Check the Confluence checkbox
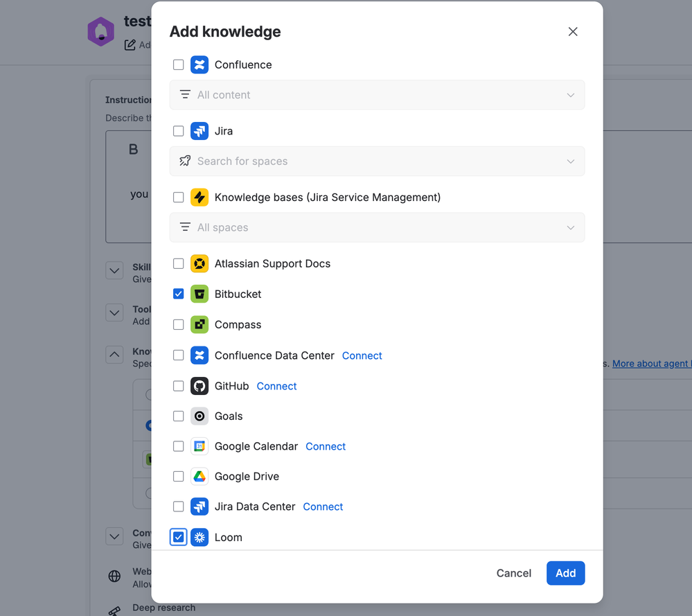The height and width of the screenshot is (616, 692). [x=178, y=64]
